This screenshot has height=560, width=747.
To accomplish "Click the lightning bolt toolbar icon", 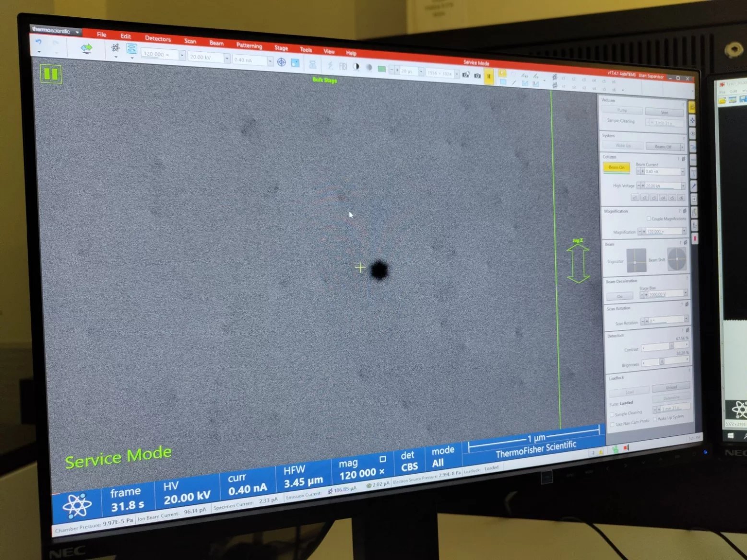I will coord(330,65).
